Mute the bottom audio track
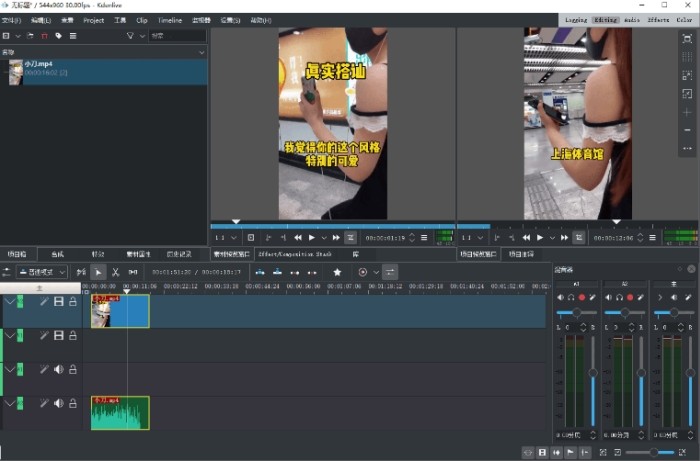Image resolution: width=700 pixels, height=461 pixels. coord(58,403)
